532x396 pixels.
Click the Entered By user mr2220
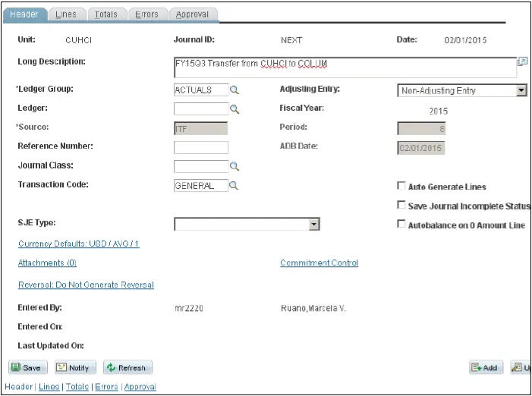(189, 308)
